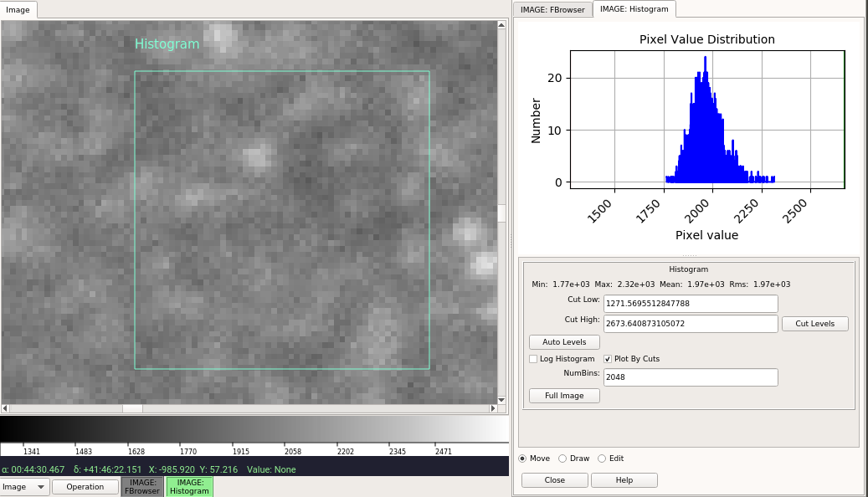
Task: Open the Operation menu button
Action: pyautogui.click(x=85, y=487)
